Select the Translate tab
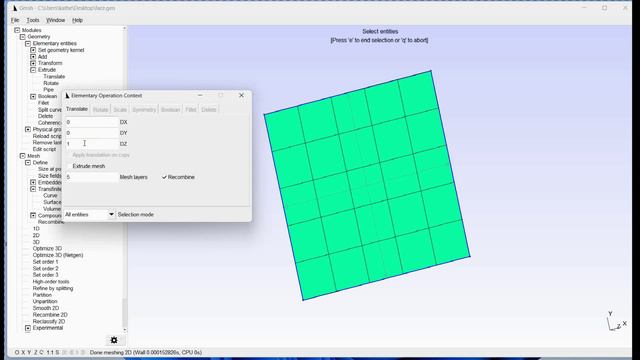Screen dimensions: 640x360 [x=77, y=109]
